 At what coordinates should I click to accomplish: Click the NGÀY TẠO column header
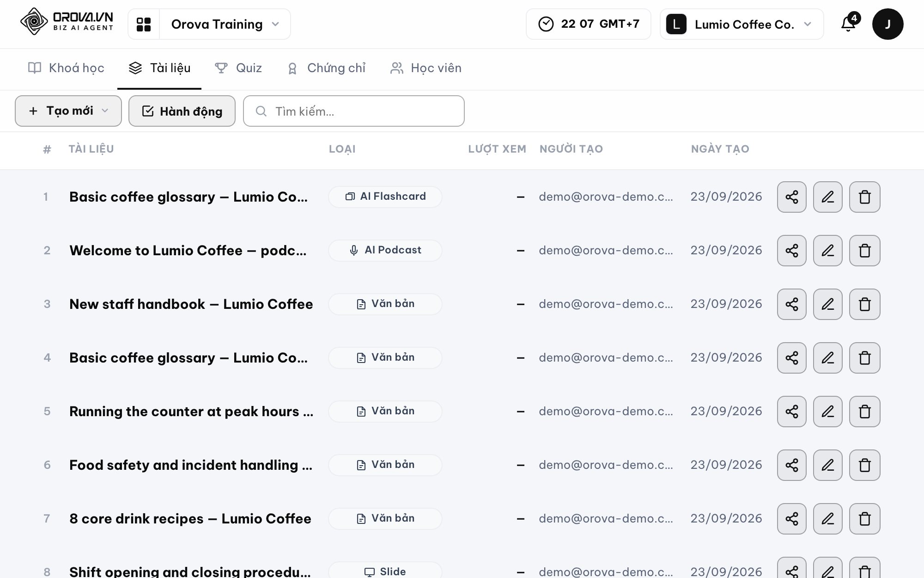(720, 149)
